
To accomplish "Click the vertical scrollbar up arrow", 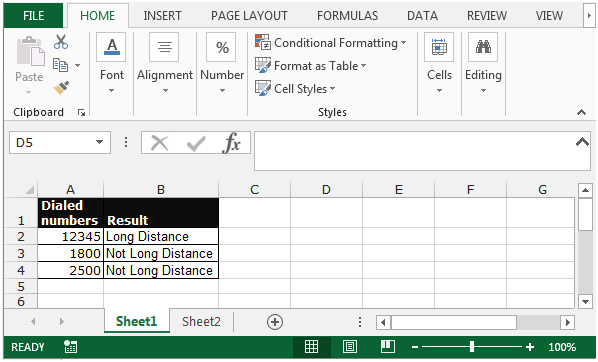I will click(585, 190).
